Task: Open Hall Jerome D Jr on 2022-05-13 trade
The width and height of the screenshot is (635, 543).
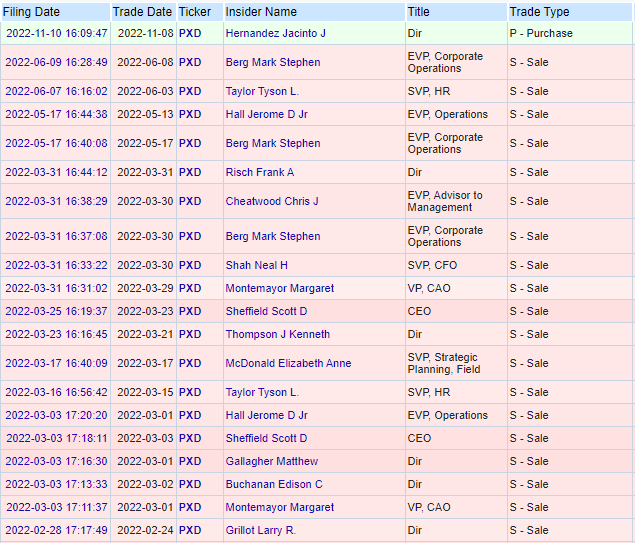Action: (266, 115)
